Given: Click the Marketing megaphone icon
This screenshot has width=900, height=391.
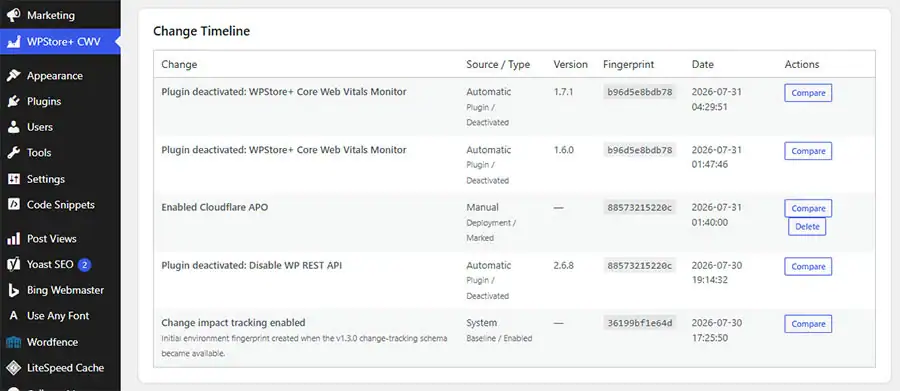Looking at the screenshot, I should pos(14,16).
